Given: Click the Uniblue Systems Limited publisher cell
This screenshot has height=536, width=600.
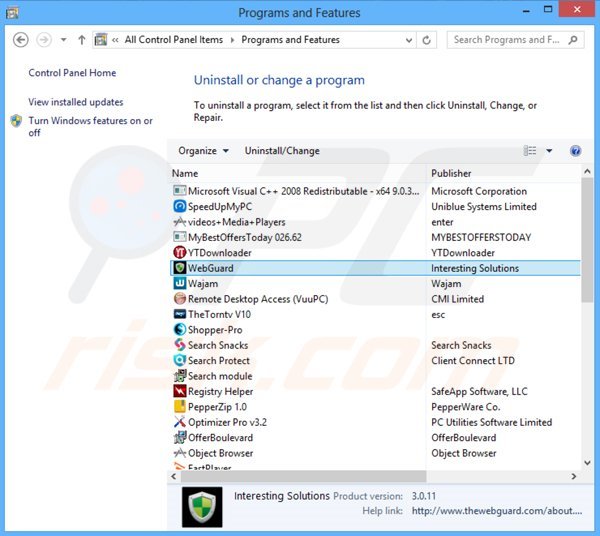Looking at the screenshot, I should [484, 207].
